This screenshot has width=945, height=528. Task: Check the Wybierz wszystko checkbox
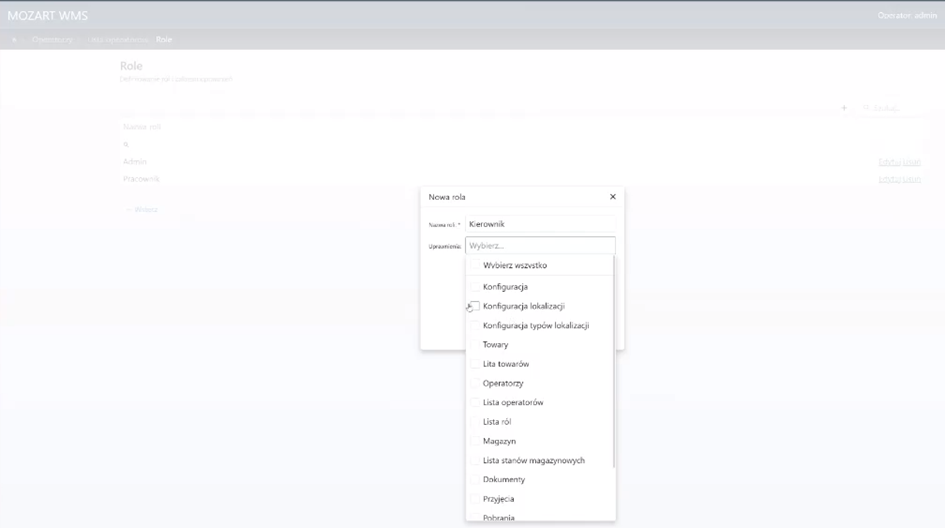[475, 266]
